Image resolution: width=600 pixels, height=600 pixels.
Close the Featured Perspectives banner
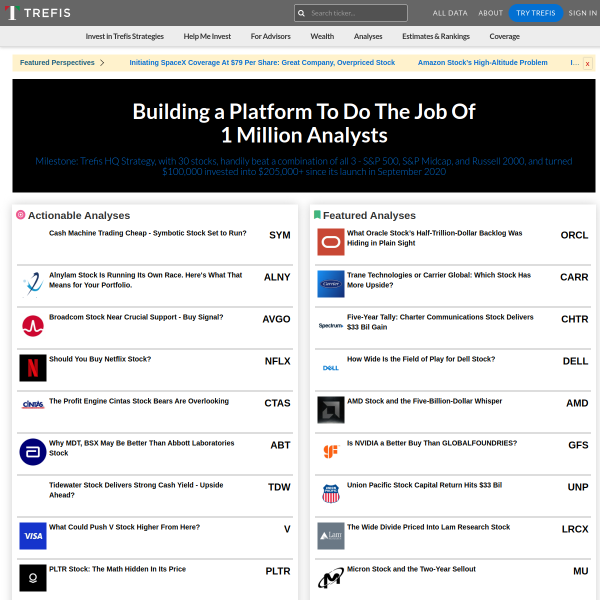pos(587,64)
